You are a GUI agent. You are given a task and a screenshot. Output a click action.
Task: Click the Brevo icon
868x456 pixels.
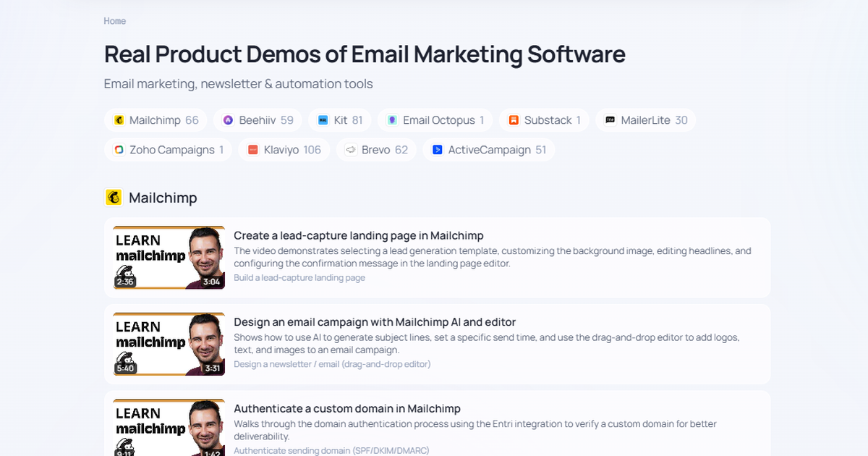coord(351,150)
